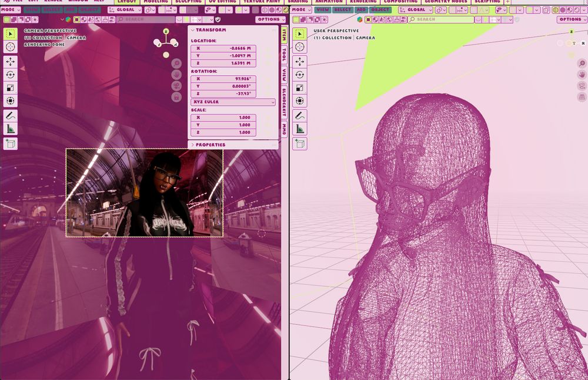Select the Rotate tool in right viewport
The image size is (588, 380).
(300, 75)
